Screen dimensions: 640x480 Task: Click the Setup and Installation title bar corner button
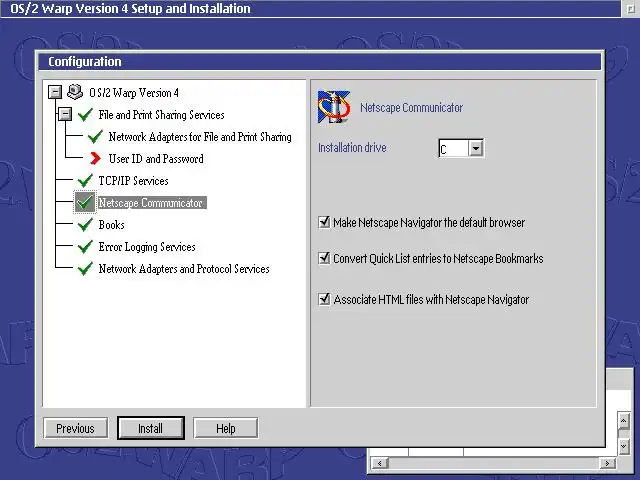tap(631, 8)
